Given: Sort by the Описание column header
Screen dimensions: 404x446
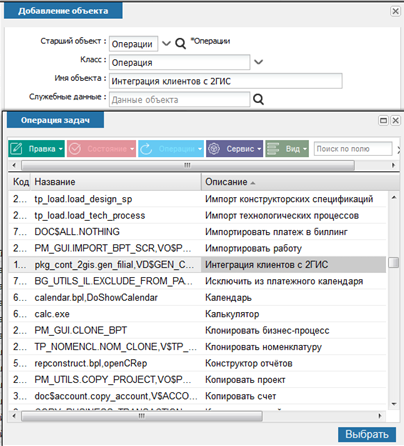Looking at the screenshot, I should coord(300,182).
